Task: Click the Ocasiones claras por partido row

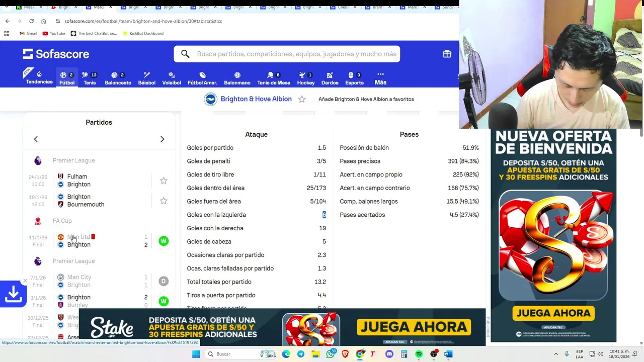Action: click(x=256, y=255)
